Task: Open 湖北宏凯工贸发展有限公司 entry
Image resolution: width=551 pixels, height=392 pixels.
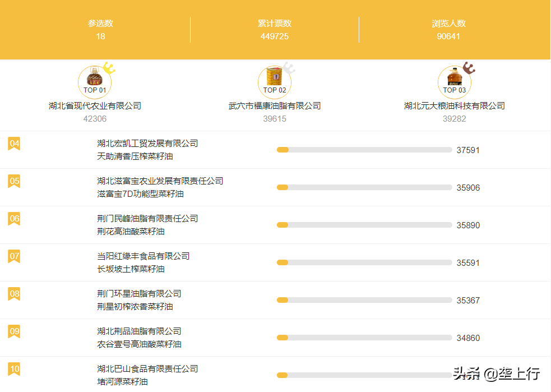Action: tap(147, 144)
